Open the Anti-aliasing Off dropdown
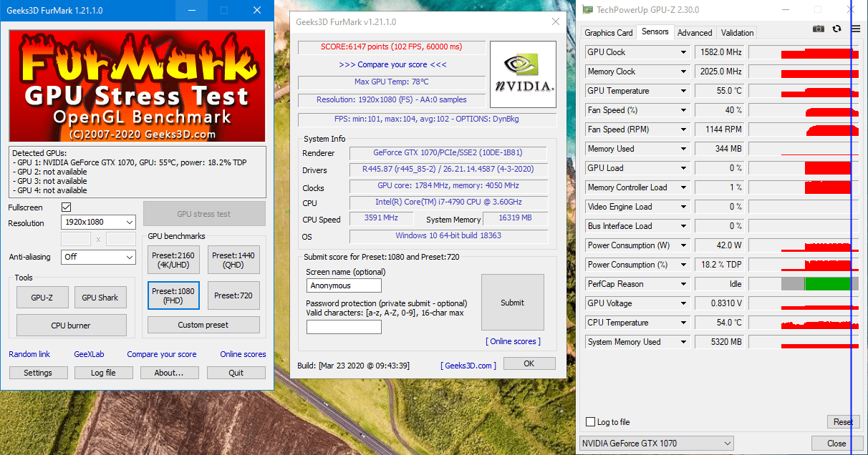This screenshot has height=455, width=868. tap(98, 256)
